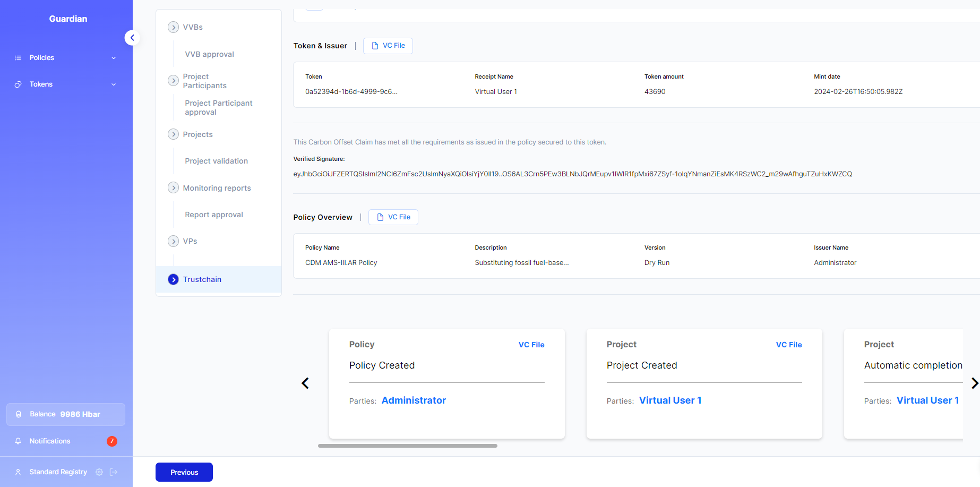Screen dimensions: 980x487
Task: Collapse the sidebar with the chevron button
Action: click(x=132, y=38)
